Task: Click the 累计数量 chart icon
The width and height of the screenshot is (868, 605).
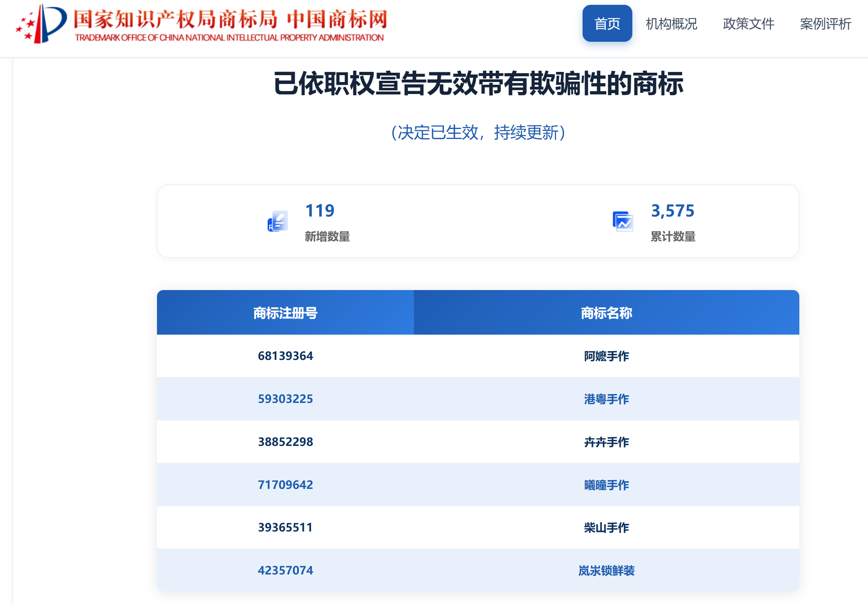Action: click(623, 221)
